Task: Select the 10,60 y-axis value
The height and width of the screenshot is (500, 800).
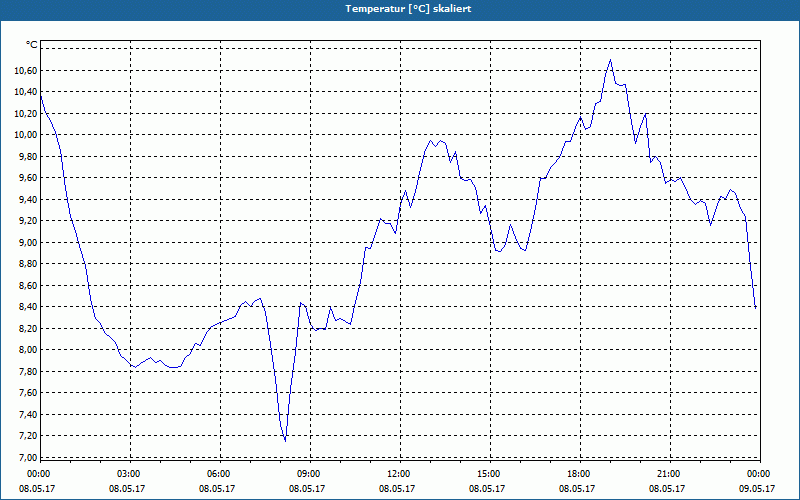Action: (26, 70)
